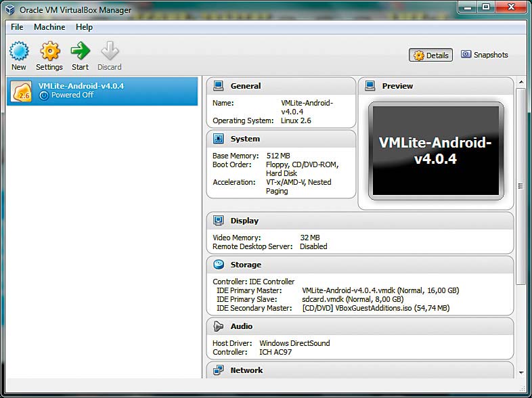Click the Controller: IDE Controller line
532x398 pixels.
click(x=253, y=282)
